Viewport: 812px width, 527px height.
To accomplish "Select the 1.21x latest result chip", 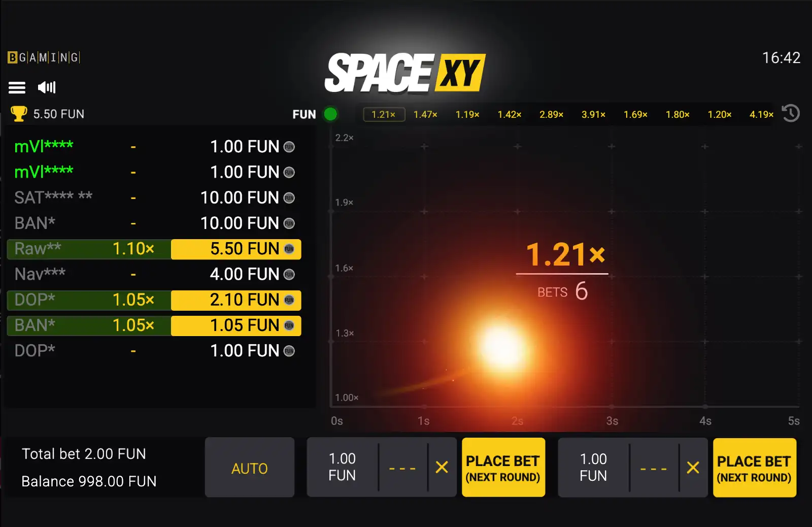I will (384, 115).
